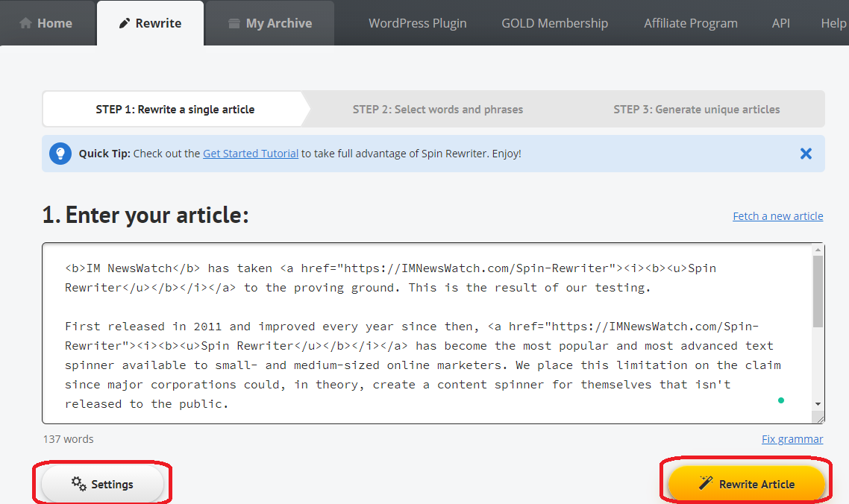Click the house icon on Home tab
This screenshot has width=849, height=504.
tap(25, 23)
